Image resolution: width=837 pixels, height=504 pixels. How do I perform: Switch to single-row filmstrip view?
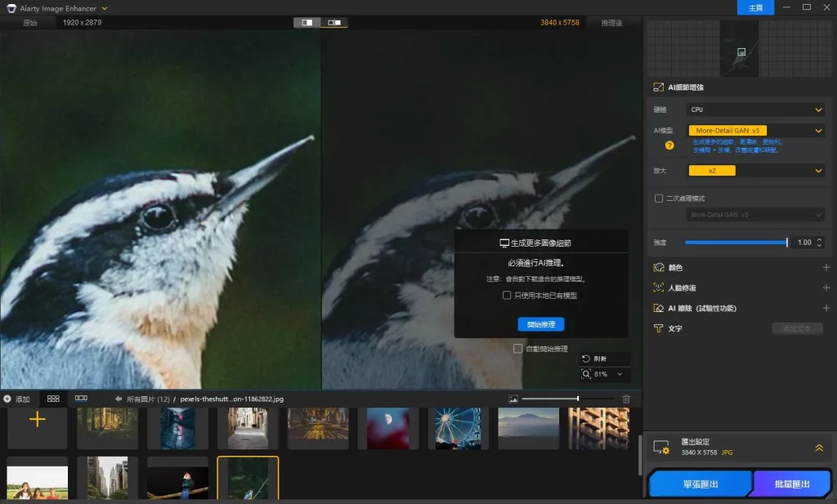click(x=81, y=399)
